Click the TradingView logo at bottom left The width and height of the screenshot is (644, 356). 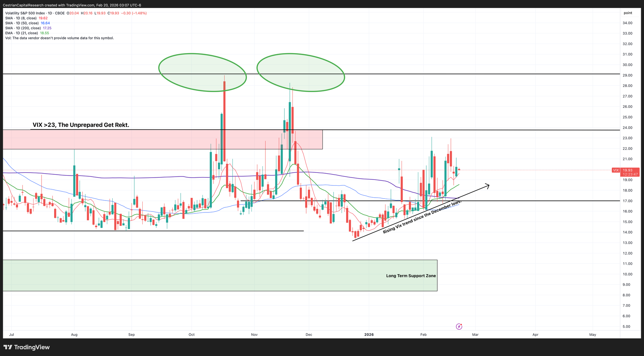(x=27, y=347)
